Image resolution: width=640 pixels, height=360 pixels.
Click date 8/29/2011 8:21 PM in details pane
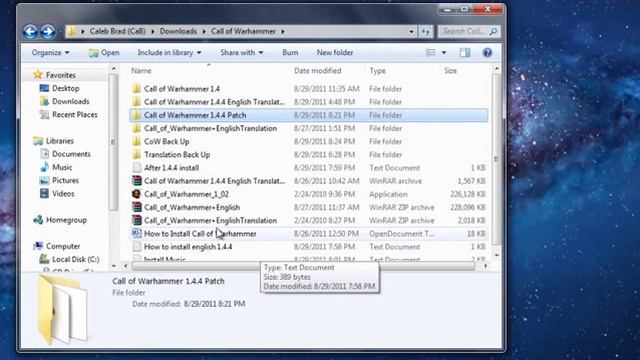[214, 304]
